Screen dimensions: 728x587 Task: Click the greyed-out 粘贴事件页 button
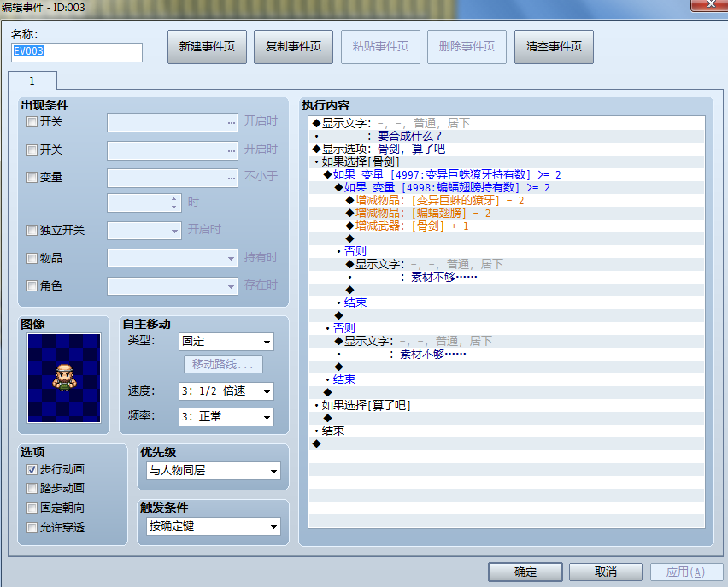tap(380, 46)
